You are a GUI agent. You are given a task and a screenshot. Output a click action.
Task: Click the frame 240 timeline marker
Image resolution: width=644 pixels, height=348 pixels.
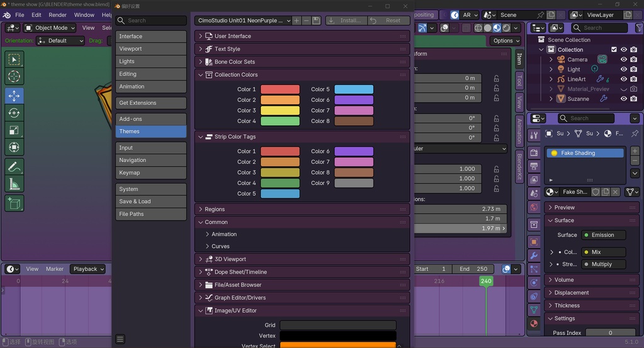pyautogui.click(x=486, y=281)
